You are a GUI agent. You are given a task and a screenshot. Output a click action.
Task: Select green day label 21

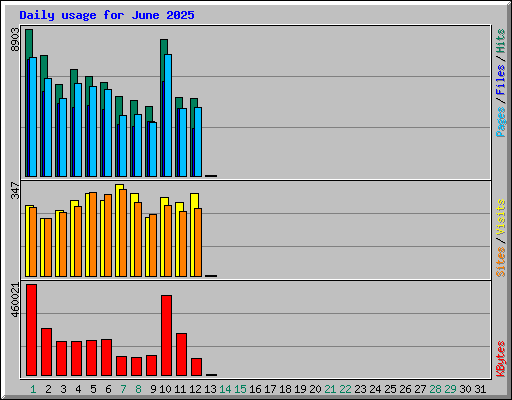[330, 389]
